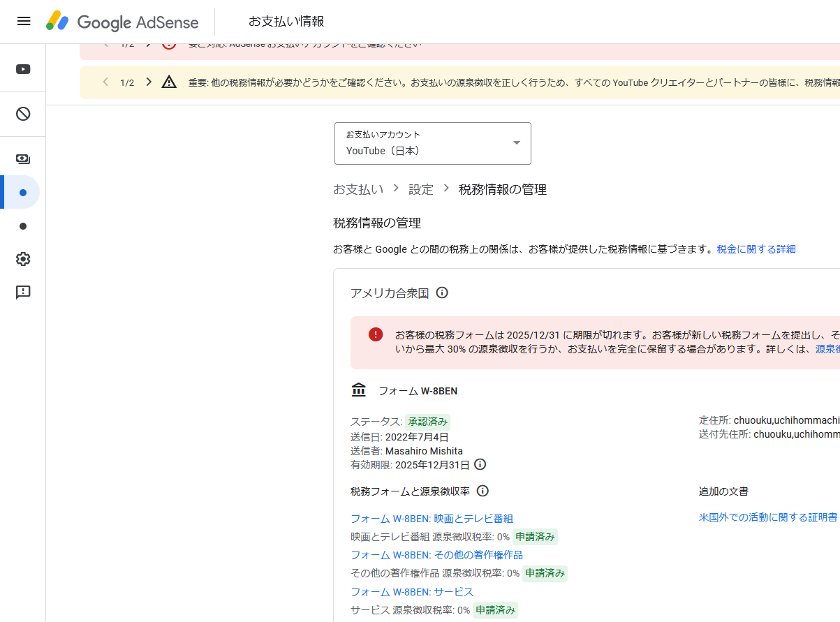Select the highlighted blue dot sidebar item

pyautogui.click(x=23, y=193)
